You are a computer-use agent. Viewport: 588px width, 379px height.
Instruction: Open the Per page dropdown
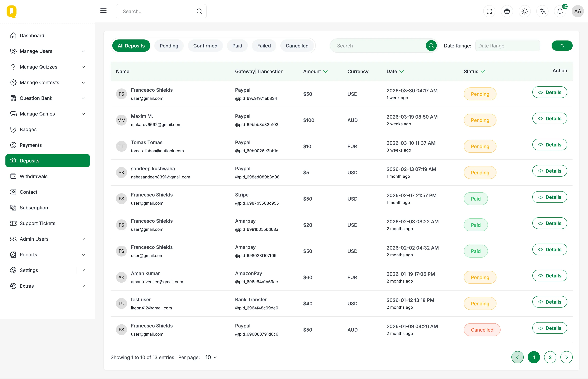click(211, 357)
